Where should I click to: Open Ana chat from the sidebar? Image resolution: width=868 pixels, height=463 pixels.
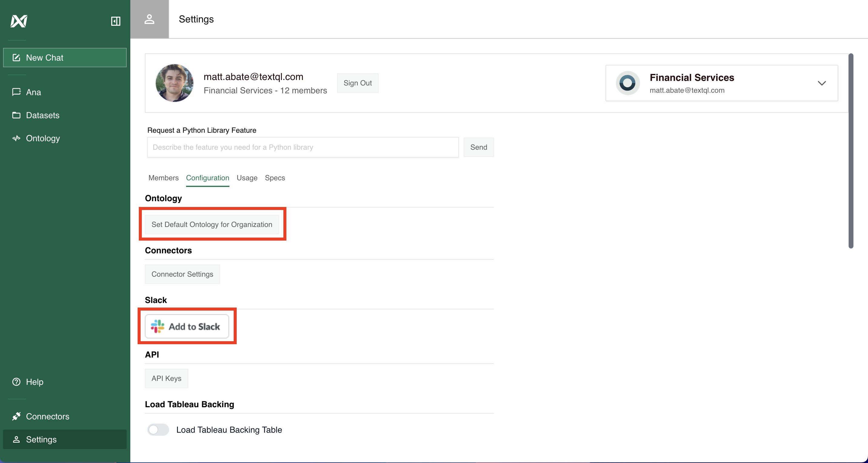coord(33,92)
